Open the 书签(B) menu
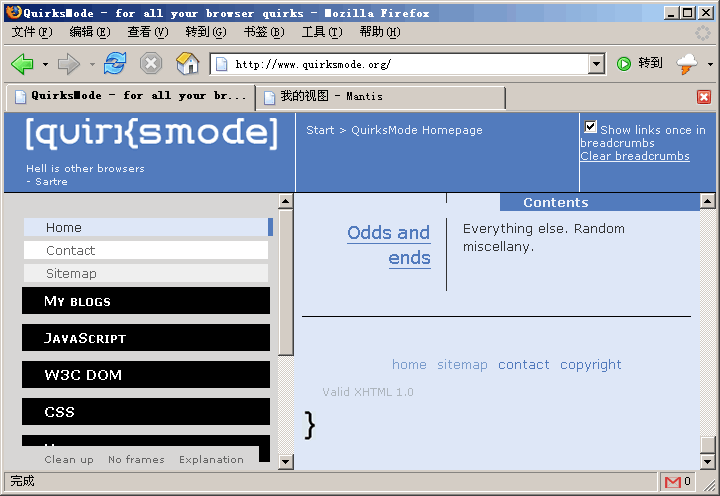This screenshot has width=720, height=496. coord(264,32)
